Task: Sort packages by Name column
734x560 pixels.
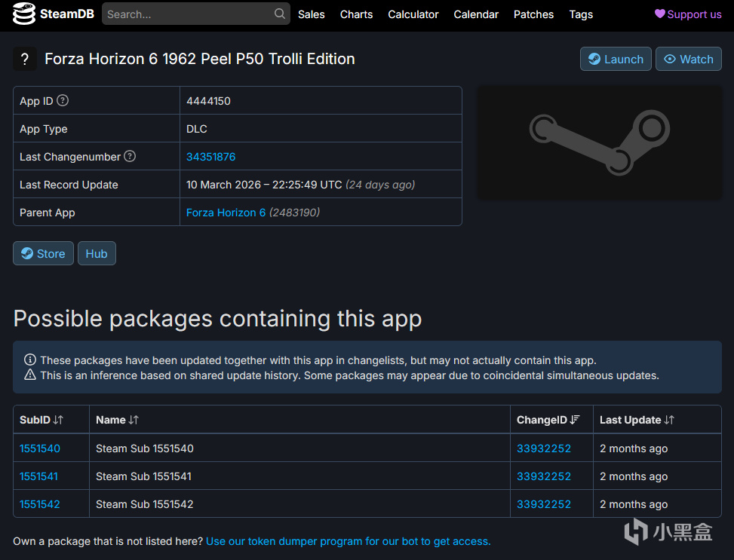Action: pyautogui.click(x=117, y=420)
